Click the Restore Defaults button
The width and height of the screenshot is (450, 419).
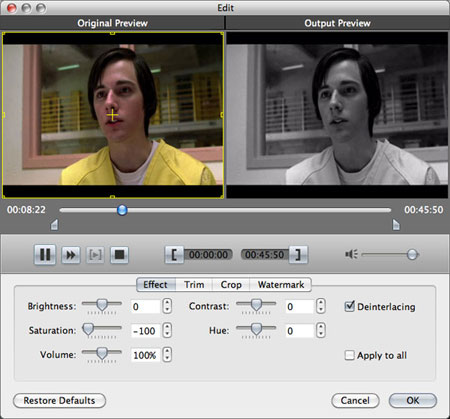click(x=59, y=400)
